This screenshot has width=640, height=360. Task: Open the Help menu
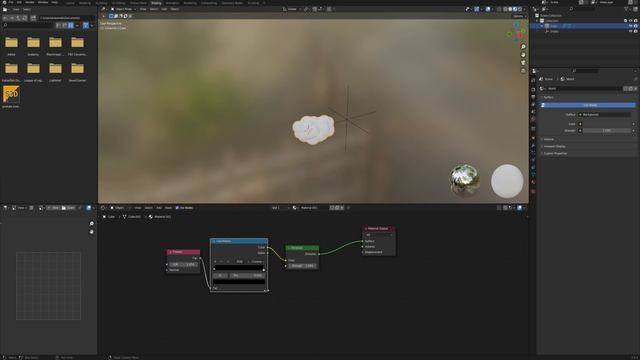[54, 2]
